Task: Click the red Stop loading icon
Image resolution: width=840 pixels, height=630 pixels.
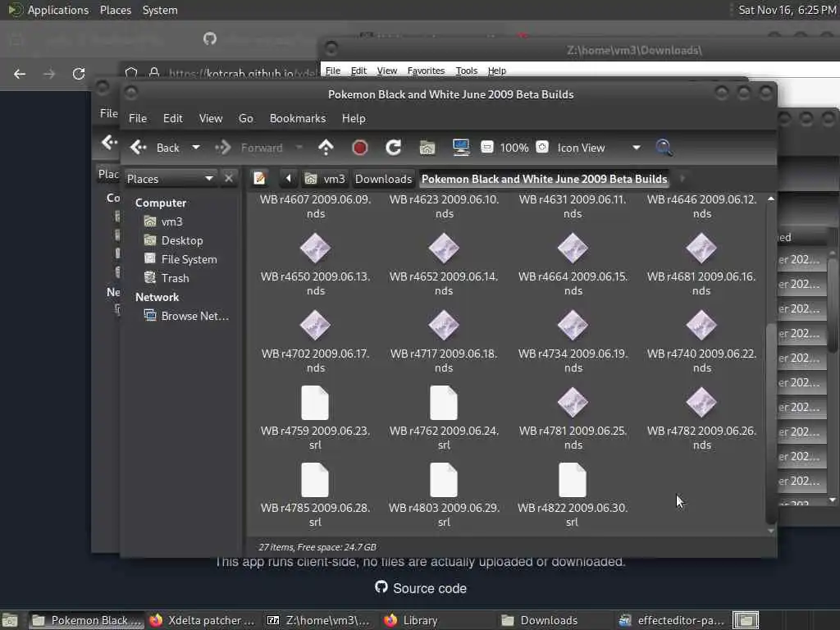Action: pyautogui.click(x=359, y=148)
